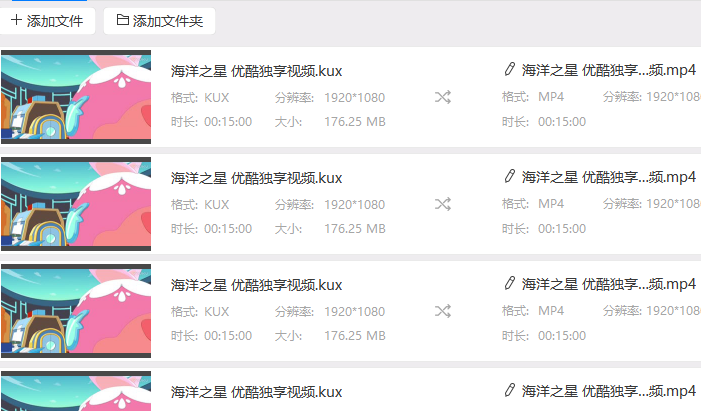Click the pencil rename icon in the first row
701x411 pixels.
coord(510,70)
